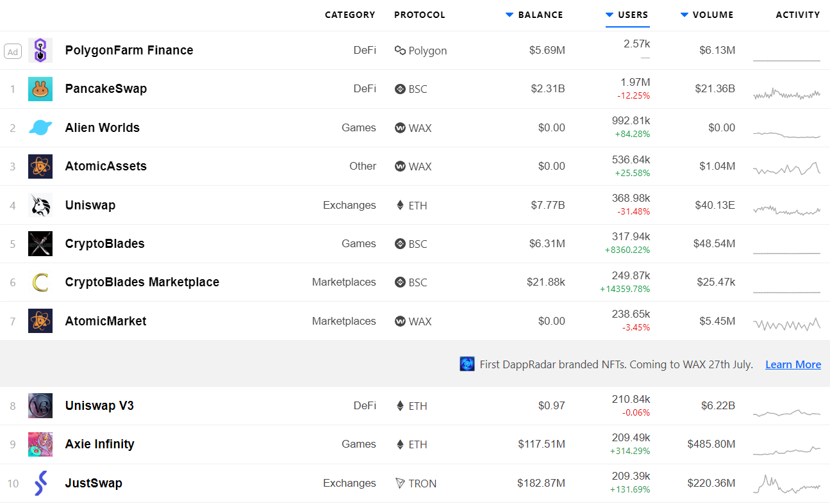Click the Axie Infinity game icon
The height and width of the screenshot is (504, 830).
40,444
